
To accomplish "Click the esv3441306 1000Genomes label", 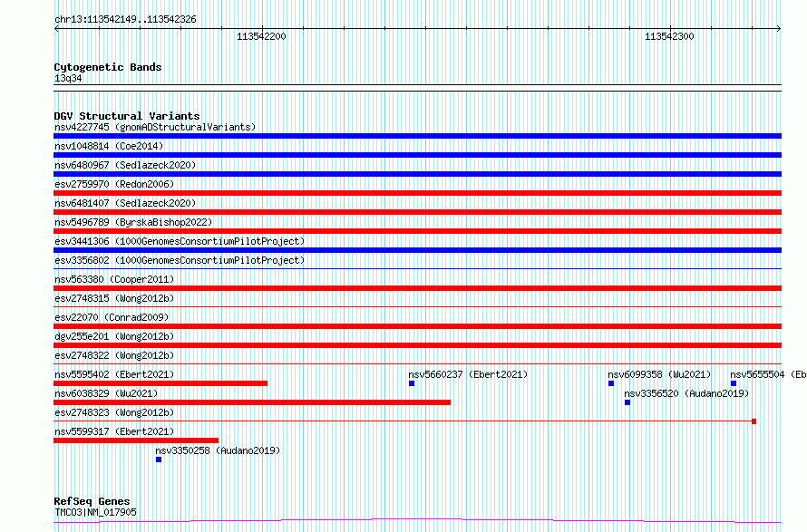I will click(x=180, y=241).
